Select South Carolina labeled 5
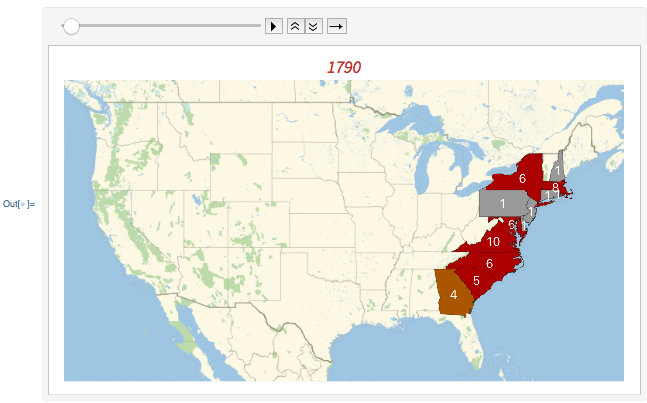Image resolution: width=647 pixels, height=403 pixels. point(477,280)
